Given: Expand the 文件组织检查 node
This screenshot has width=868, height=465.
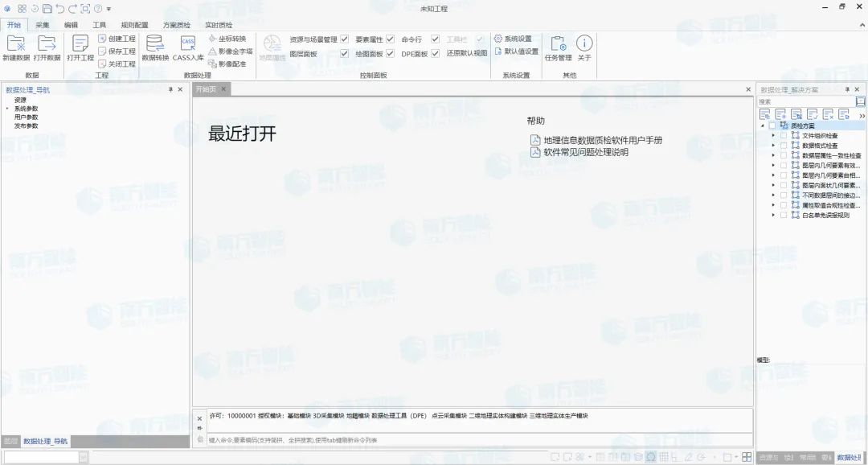Looking at the screenshot, I should pos(773,136).
